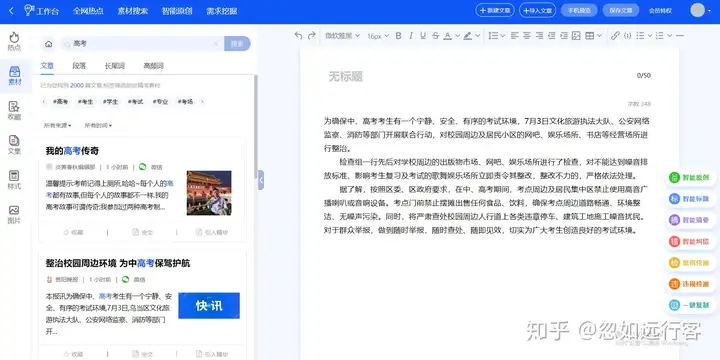Click the 手机预览 button
The width and height of the screenshot is (720, 360).
(579, 10)
